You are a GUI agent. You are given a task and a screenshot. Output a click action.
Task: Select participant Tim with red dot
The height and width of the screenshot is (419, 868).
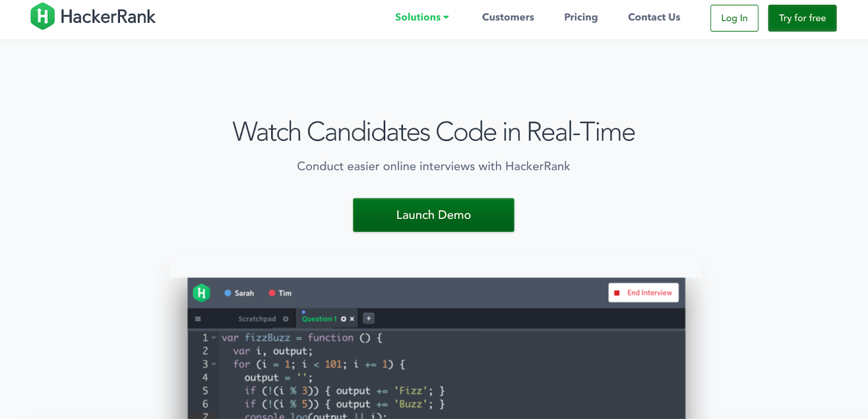(280, 293)
